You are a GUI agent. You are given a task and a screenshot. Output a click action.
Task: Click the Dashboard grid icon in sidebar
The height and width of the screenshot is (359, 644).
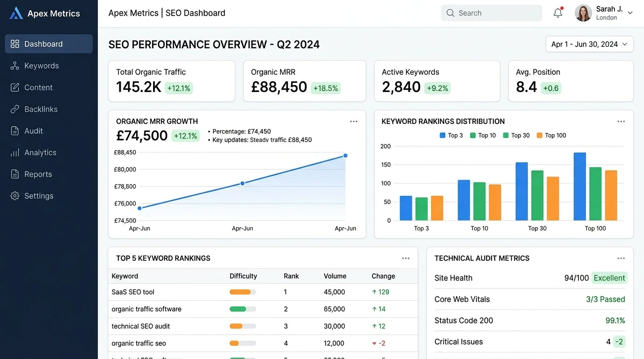(x=15, y=44)
